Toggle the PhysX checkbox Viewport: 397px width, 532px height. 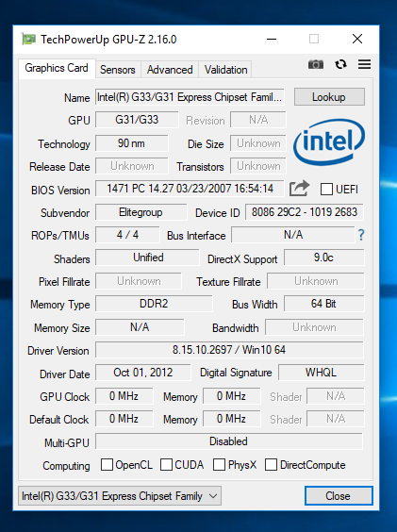click(x=219, y=464)
